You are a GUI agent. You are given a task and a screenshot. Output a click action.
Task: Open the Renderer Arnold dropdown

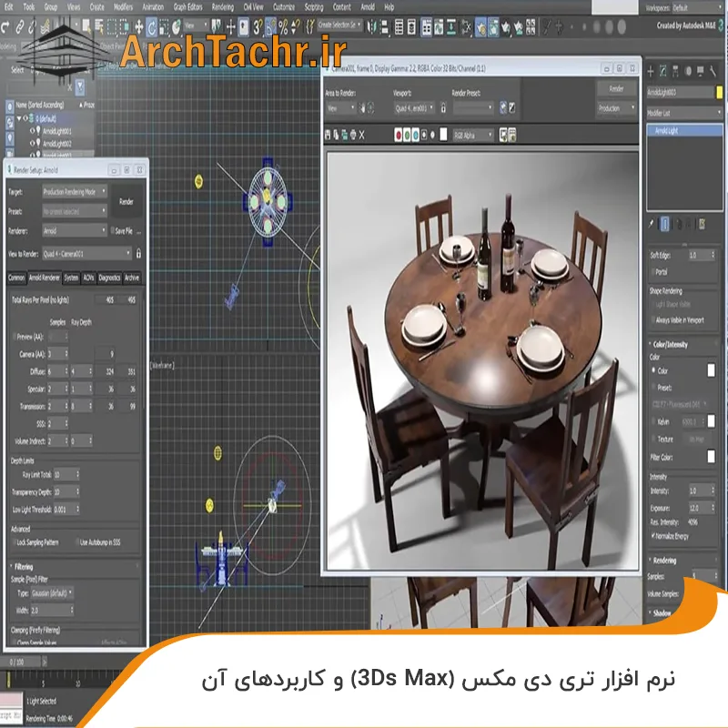click(x=75, y=230)
